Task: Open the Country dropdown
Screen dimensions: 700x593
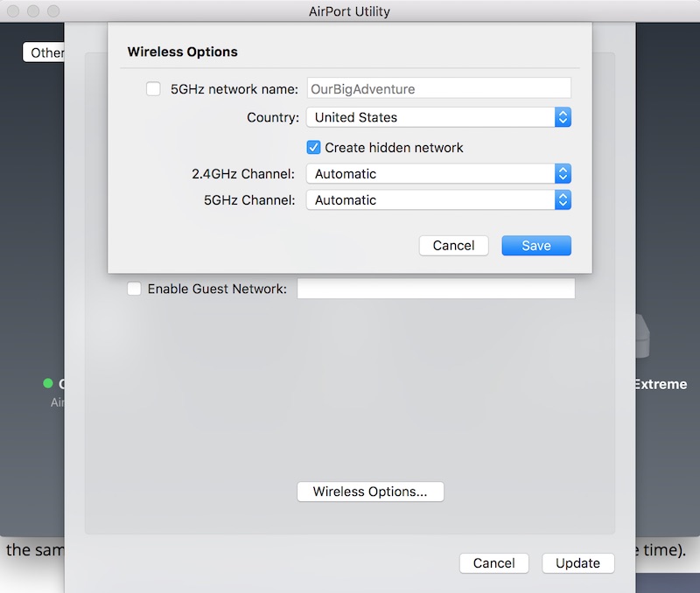Action: (438, 117)
